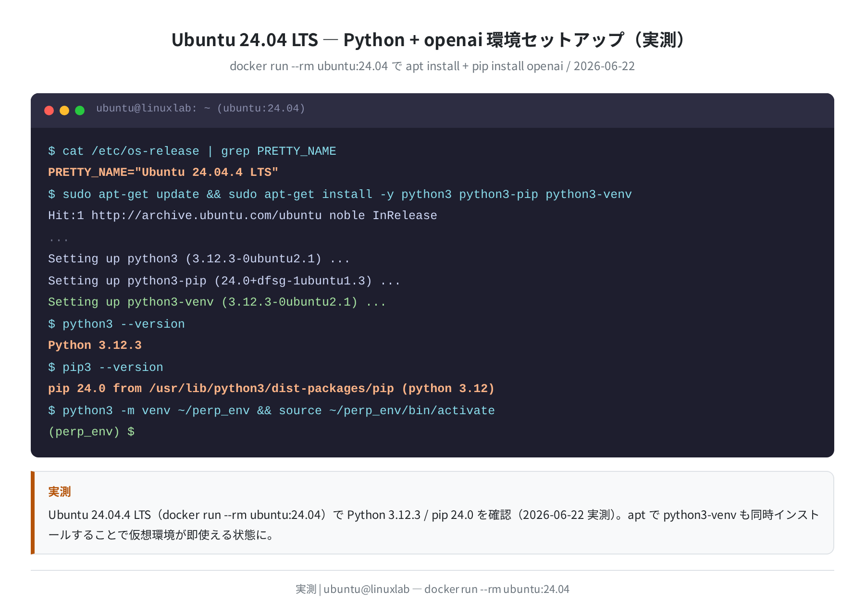Click 'Setting up python3 (3.12.3-0ubuntu2.1)' line
This screenshot has height=616, width=865.
(x=199, y=259)
